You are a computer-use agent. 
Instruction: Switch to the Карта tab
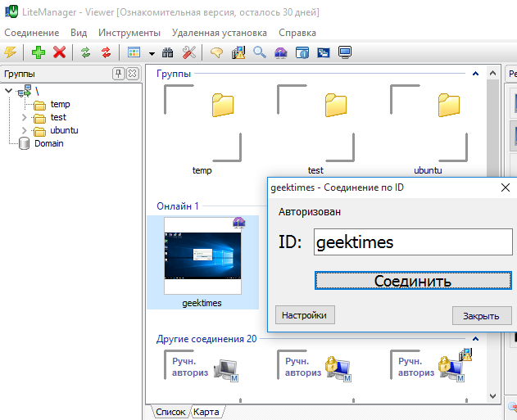pos(206,412)
